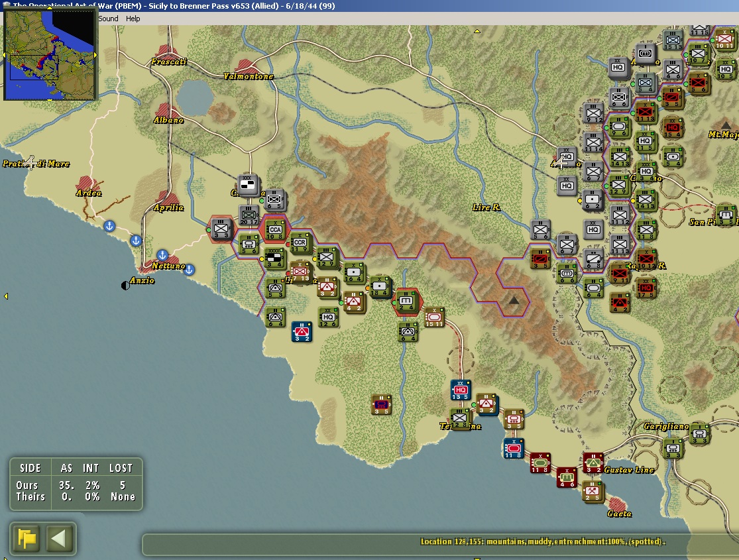Screen dimensions: 739x560
Task: Click the Gaeta town label
Action: 619,514
